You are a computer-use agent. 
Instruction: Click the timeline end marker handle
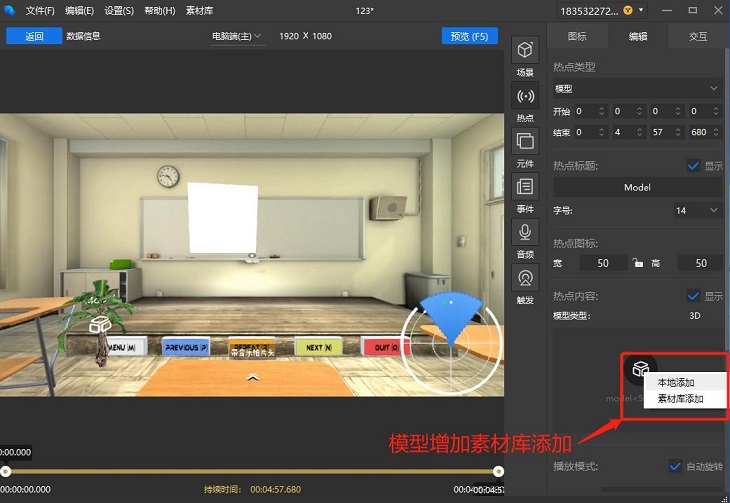(498, 471)
